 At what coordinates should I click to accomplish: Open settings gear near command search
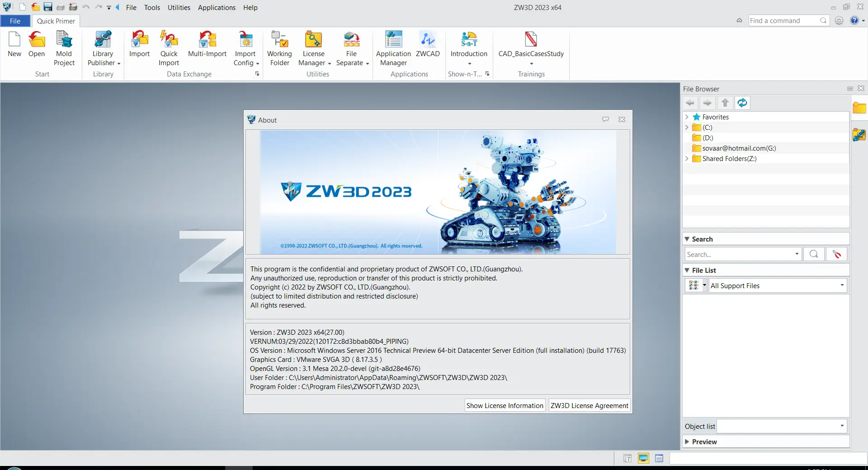point(839,20)
